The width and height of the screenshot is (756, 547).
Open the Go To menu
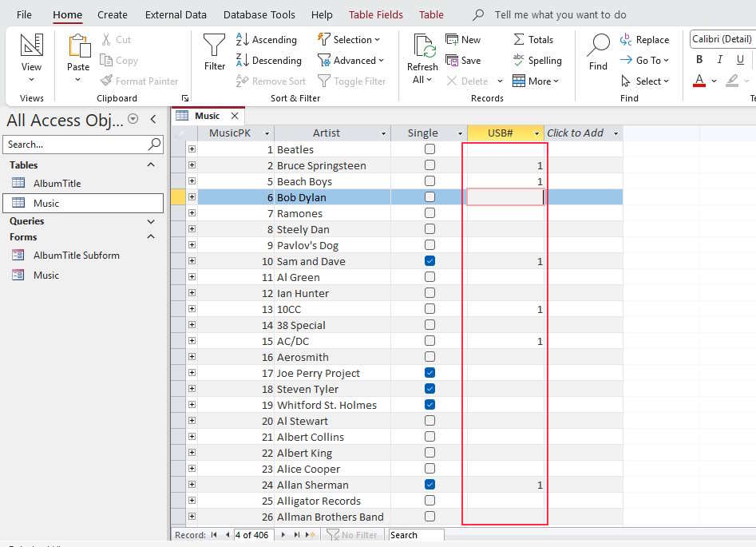[x=644, y=61]
